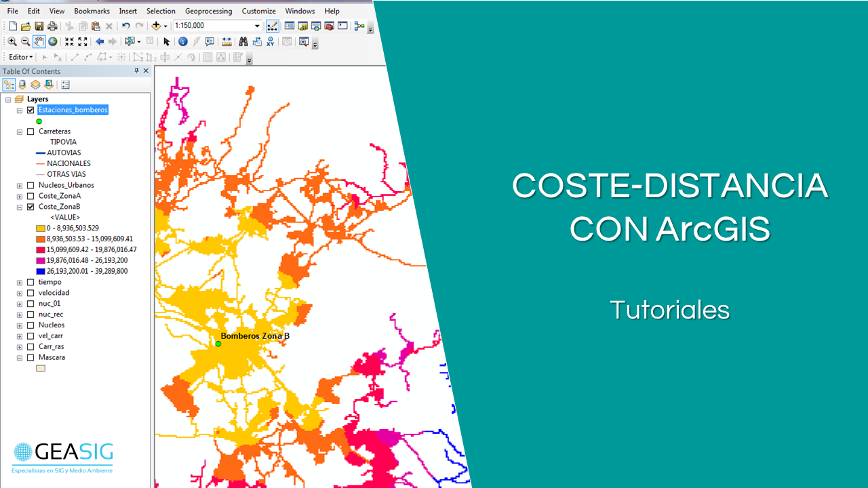Viewport: 868px width, 488px height.
Task: Uncheck the Estaciones_bomberos layer checkbox
Action: click(x=31, y=110)
